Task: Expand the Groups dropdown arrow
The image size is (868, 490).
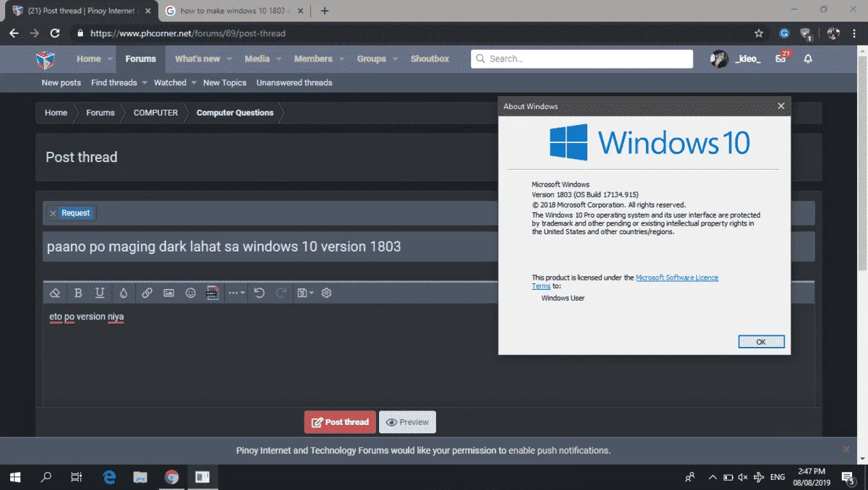Action: (x=395, y=59)
